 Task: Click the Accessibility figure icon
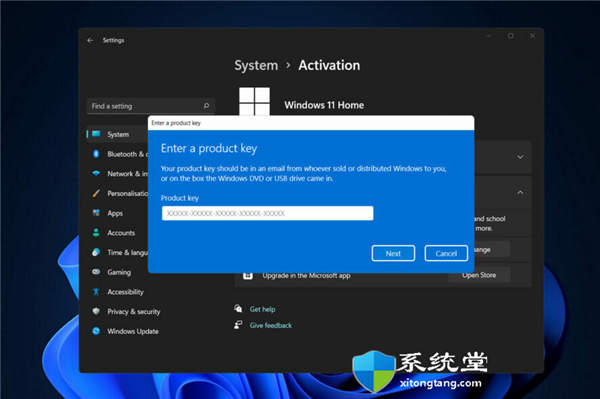click(x=96, y=292)
